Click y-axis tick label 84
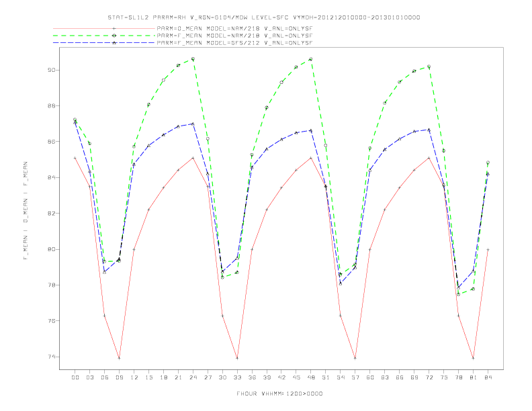The height and width of the screenshot is (411, 532). coord(52,178)
